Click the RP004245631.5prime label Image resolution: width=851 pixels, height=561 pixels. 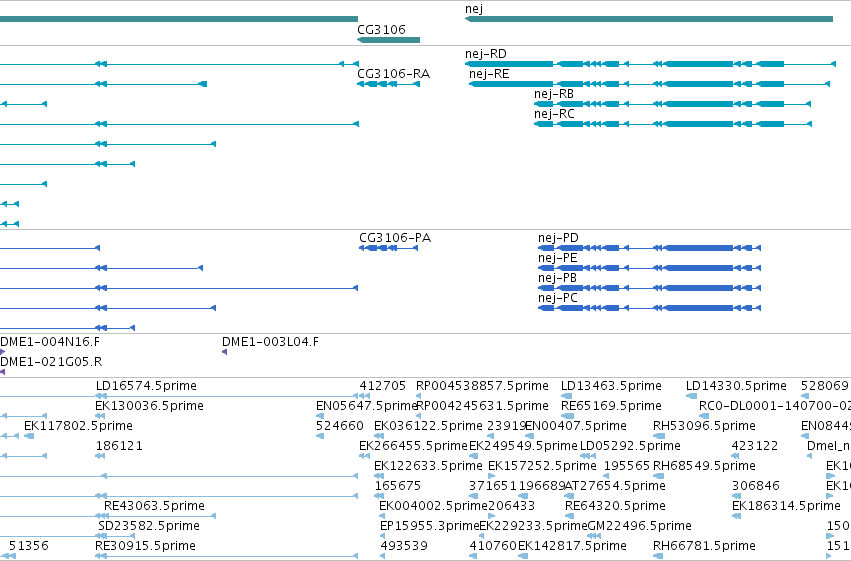point(482,406)
